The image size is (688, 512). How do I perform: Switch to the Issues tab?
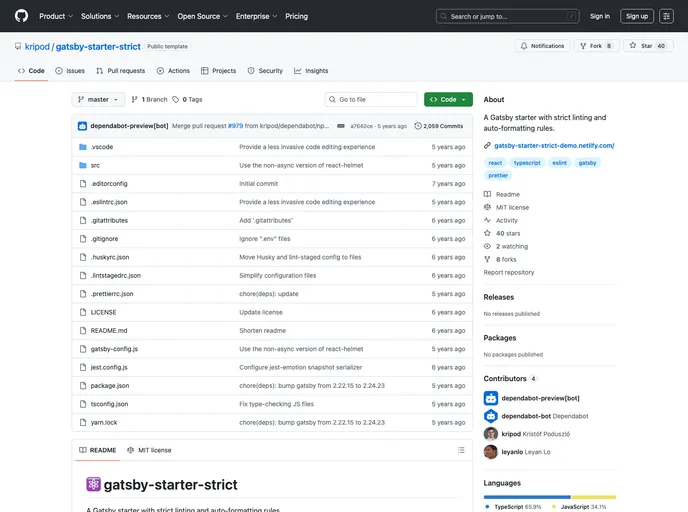coord(70,71)
